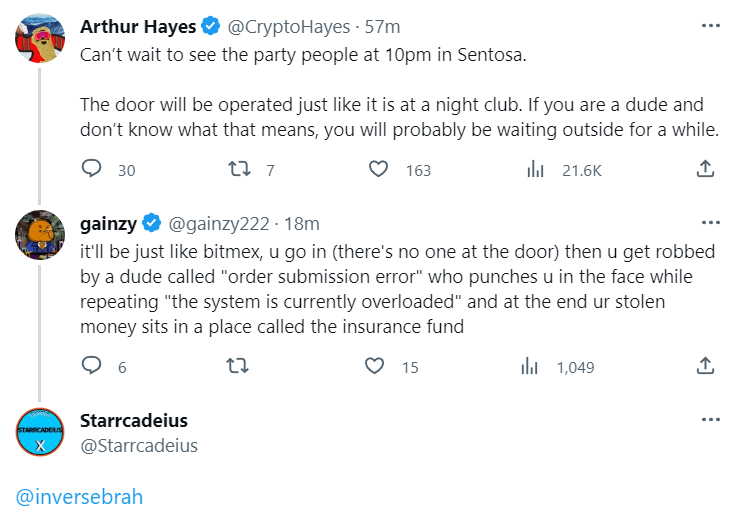Click the @inversebrah mention link
The image size is (739, 514).
(x=80, y=494)
